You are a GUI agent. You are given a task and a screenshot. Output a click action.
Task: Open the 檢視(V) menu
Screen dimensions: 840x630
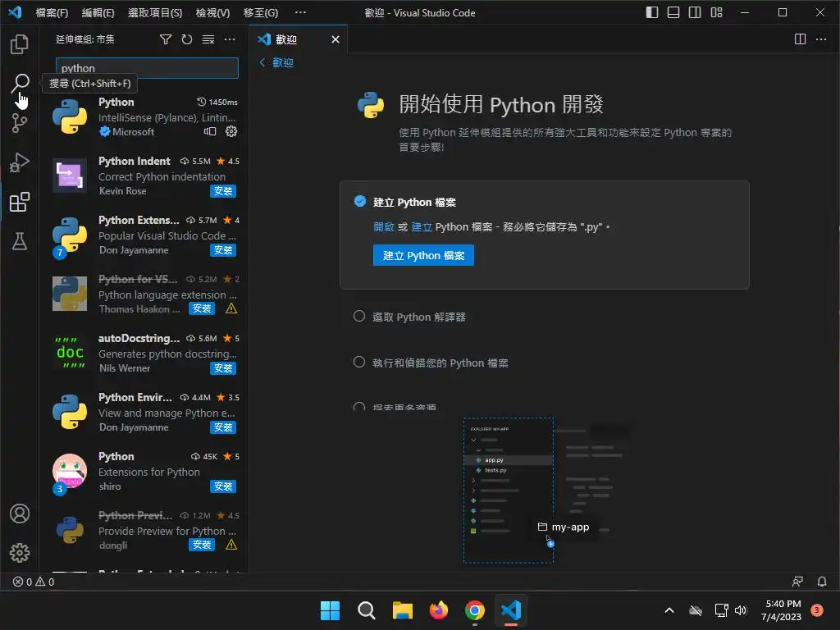212,12
